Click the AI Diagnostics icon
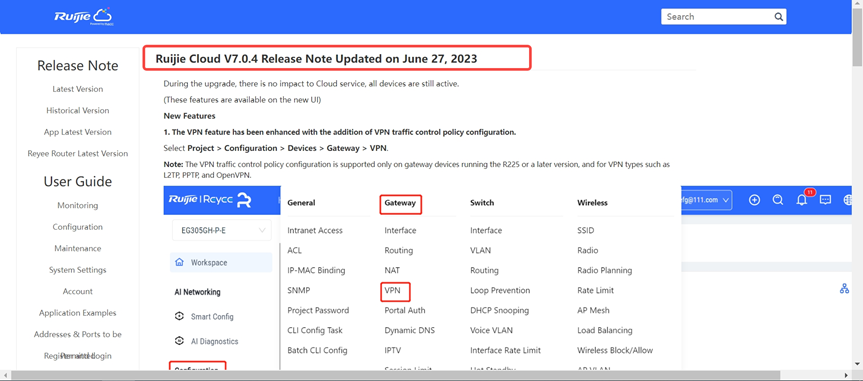 click(x=179, y=341)
